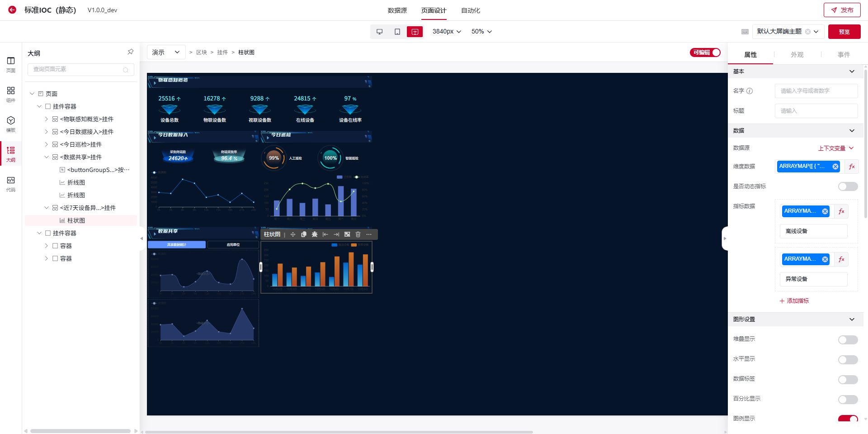
Task: Turn on 堆叠显示 toggle
Action: click(x=847, y=340)
